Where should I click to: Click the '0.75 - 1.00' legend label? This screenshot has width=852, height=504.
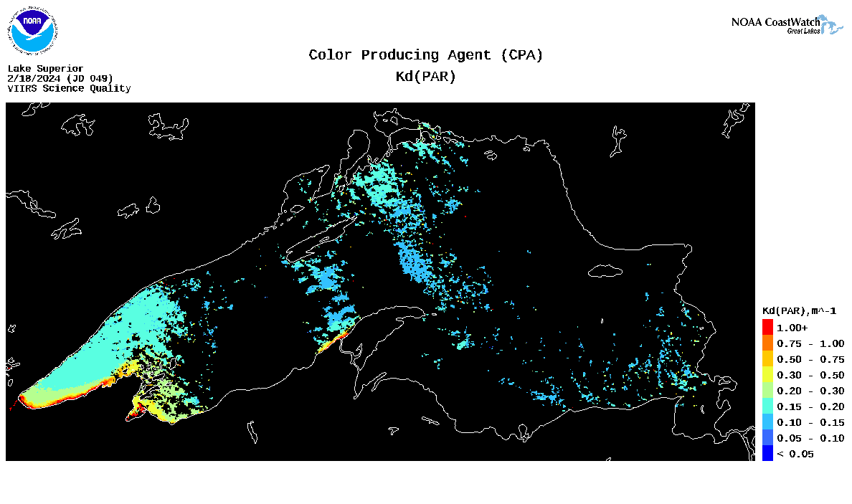[810, 344]
